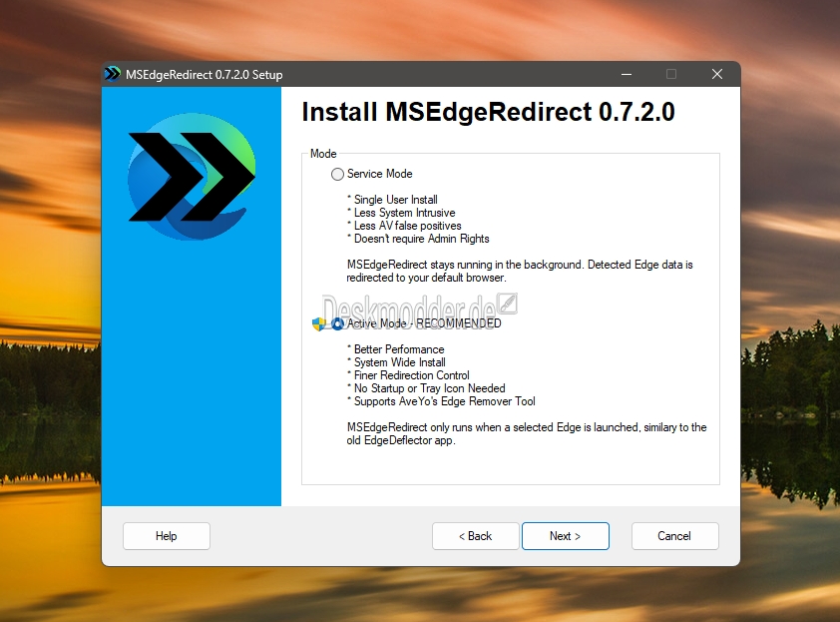Click the 'Mode' group label
840x622 pixels.
(323, 154)
